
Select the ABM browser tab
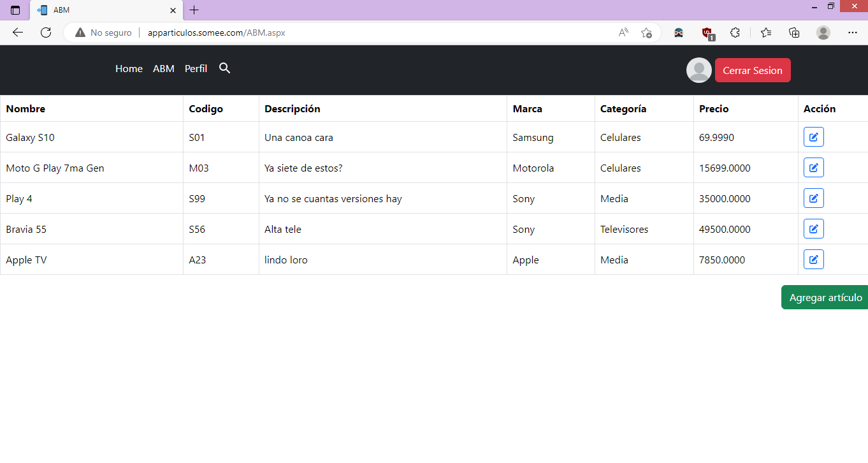point(106,10)
